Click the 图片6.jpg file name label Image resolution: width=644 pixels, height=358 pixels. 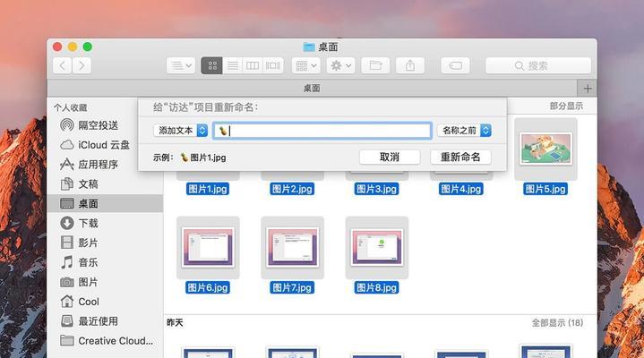click(208, 287)
